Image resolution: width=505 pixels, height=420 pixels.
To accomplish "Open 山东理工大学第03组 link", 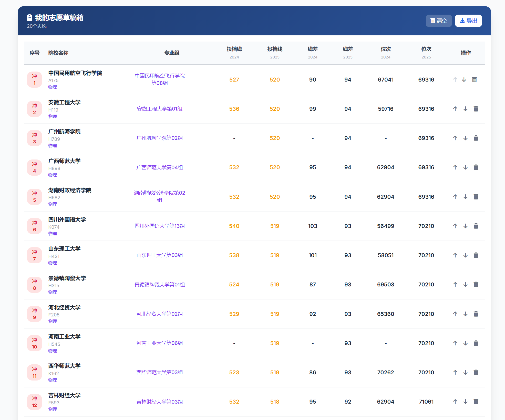I will [x=160, y=255].
